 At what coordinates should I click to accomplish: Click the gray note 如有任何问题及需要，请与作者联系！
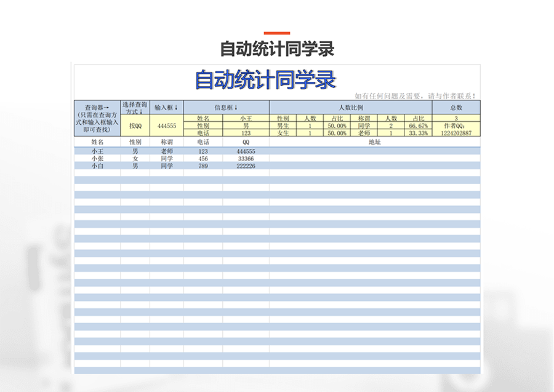[x=415, y=96]
